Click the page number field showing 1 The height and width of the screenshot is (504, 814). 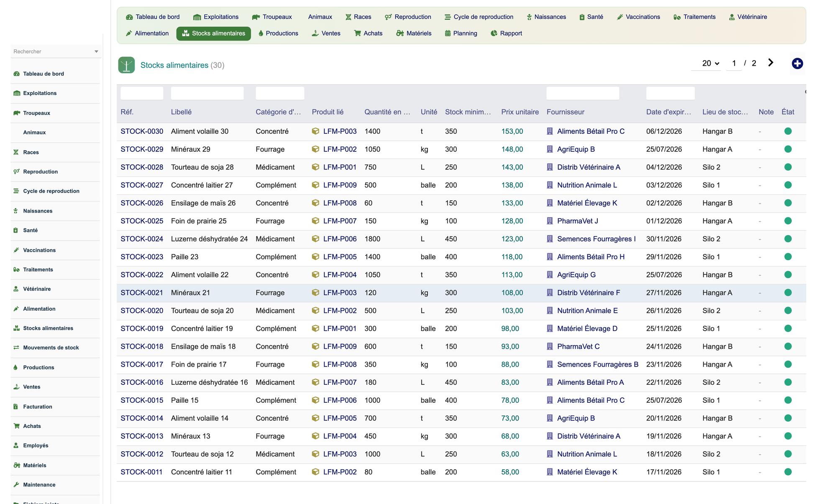pos(734,63)
